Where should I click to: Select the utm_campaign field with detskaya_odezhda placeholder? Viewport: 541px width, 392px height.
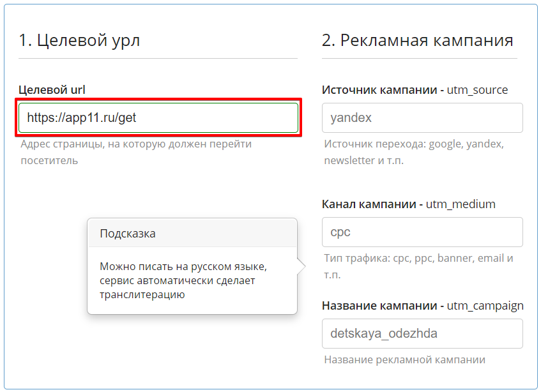tap(422, 334)
